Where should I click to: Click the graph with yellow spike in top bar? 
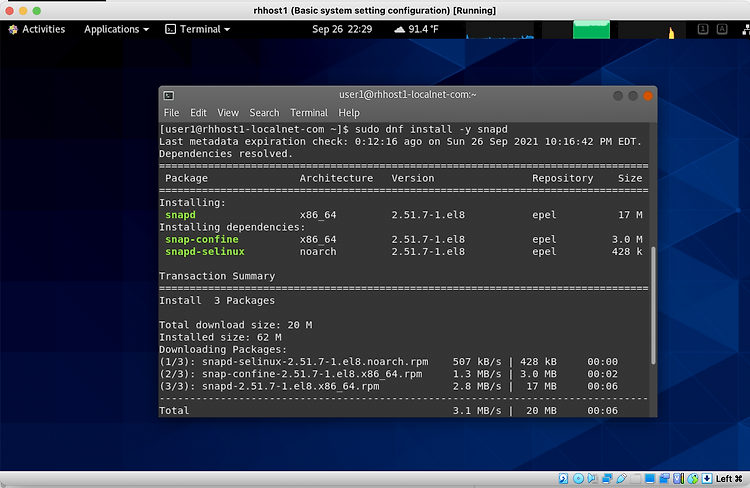tap(652, 30)
